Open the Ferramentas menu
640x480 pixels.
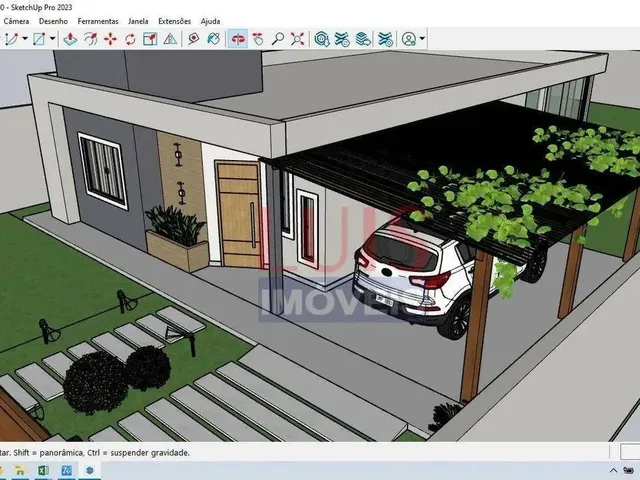[98, 21]
